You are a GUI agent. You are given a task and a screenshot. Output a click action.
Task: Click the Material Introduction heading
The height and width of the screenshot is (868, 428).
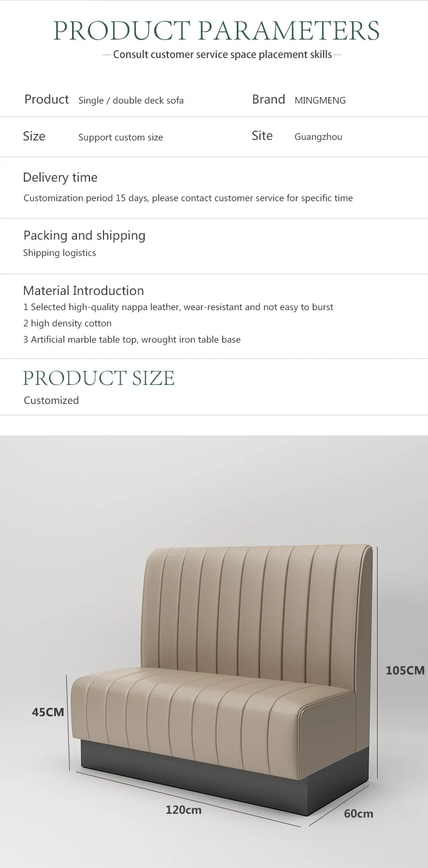point(83,291)
